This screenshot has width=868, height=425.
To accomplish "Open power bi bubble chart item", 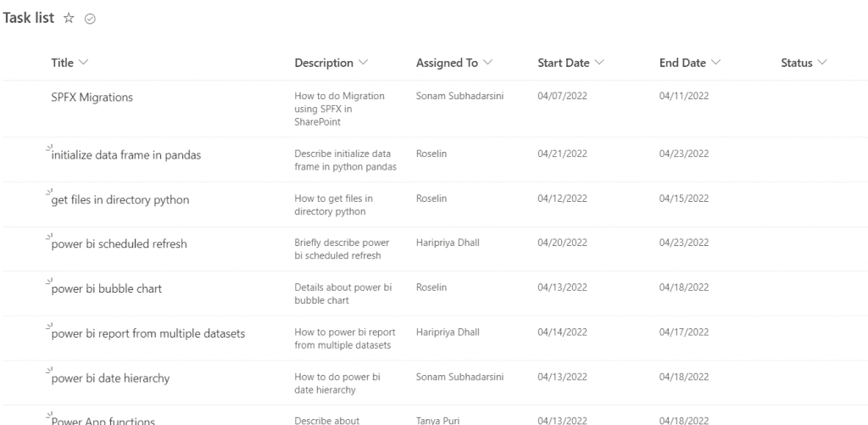I will (x=106, y=288).
